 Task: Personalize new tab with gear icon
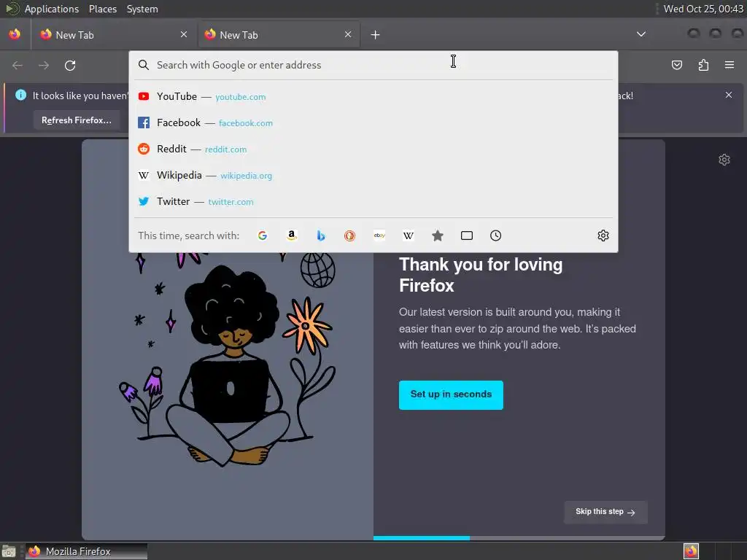(724, 160)
